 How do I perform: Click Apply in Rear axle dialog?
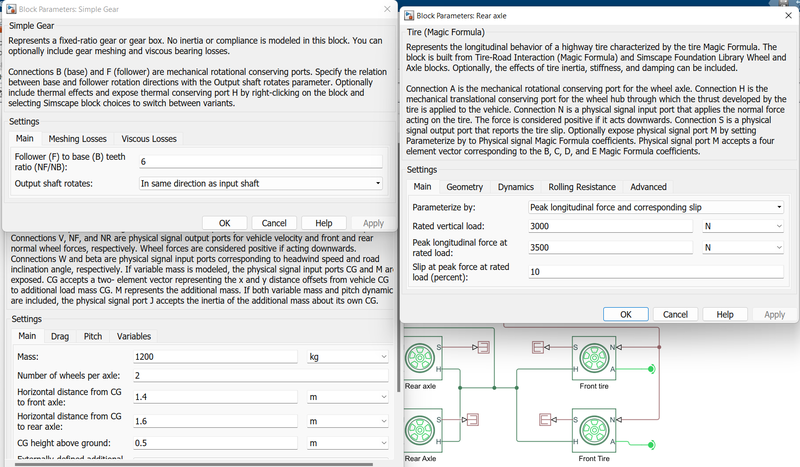click(774, 314)
